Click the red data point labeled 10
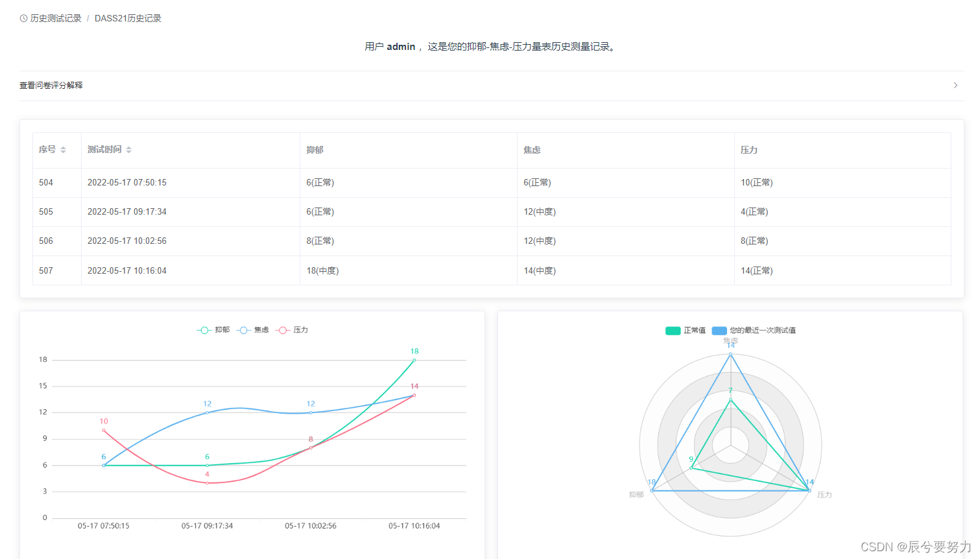 pos(104,431)
